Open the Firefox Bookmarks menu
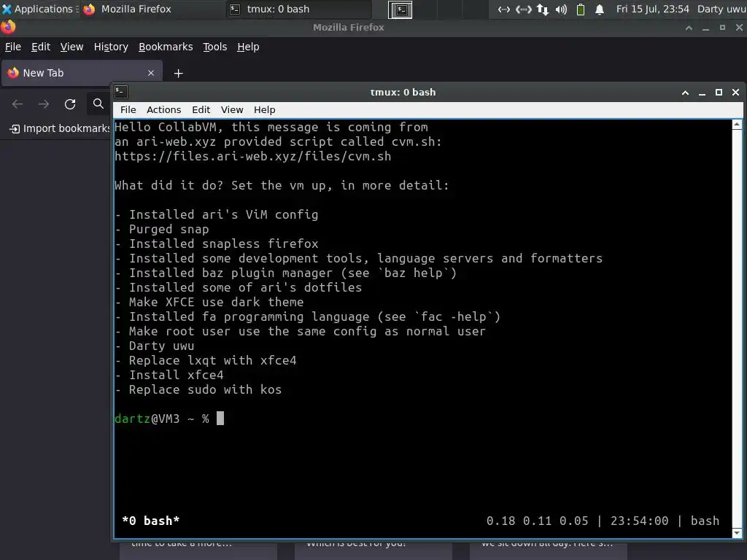Screen dimensions: 747x560 (x=166, y=47)
